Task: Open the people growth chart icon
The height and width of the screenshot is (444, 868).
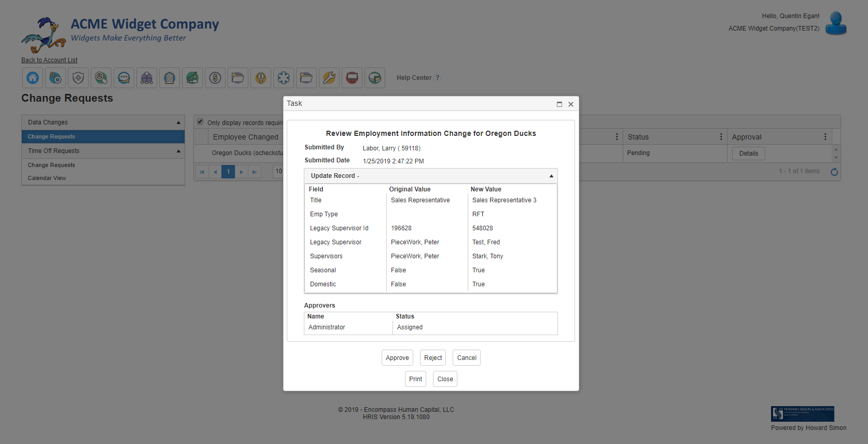Action: (192, 78)
